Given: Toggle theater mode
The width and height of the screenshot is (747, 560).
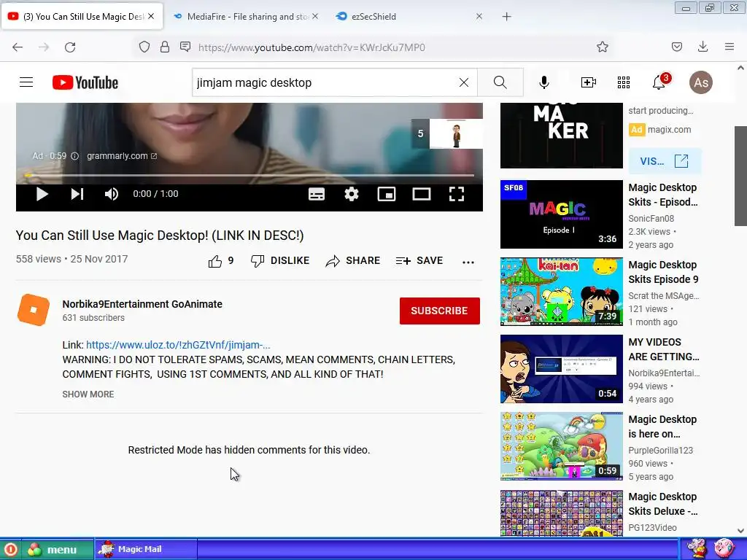Looking at the screenshot, I should point(422,194).
